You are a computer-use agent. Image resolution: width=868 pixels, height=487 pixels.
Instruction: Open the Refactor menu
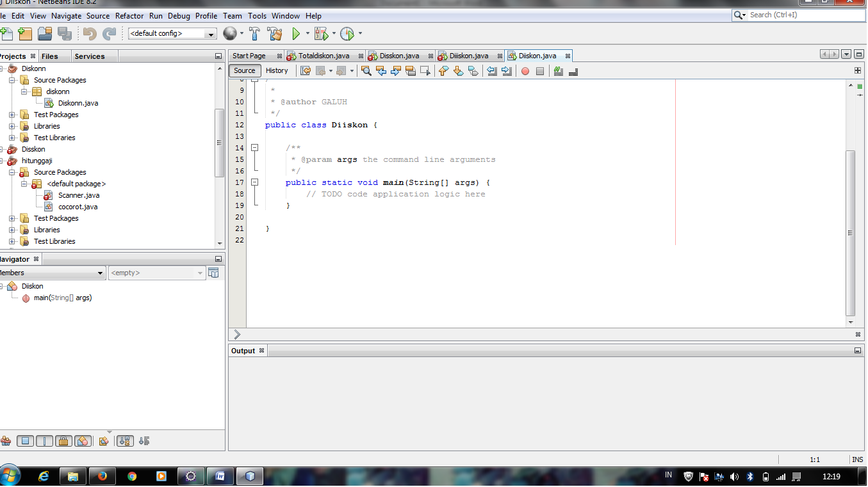pyautogui.click(x=129, y=16)
